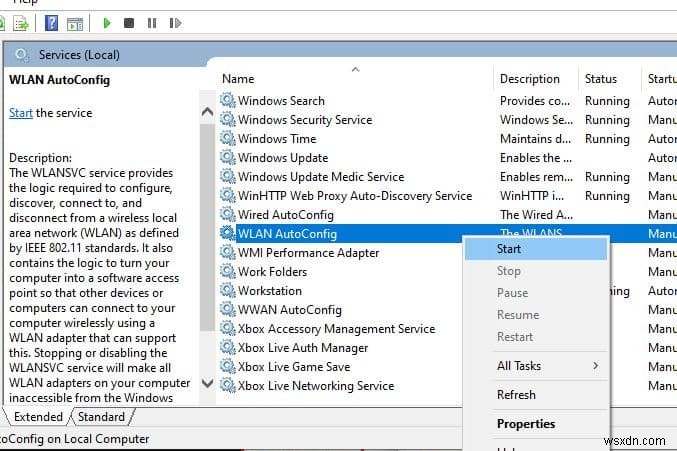The height and width of the screenshot is (451, 677).
Task: Click 'Enables the ...' description of Windows Update
Action: click(x=536, y=158)
